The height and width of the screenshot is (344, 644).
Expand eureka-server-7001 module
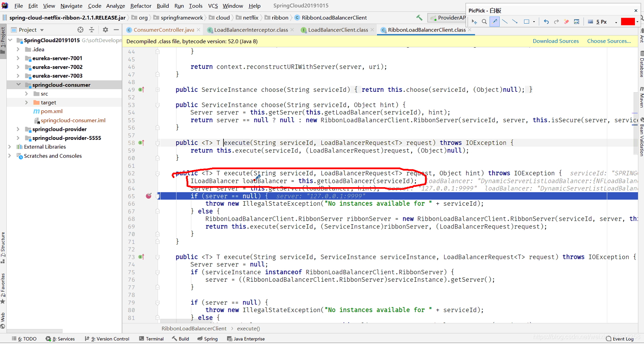tap(18, 58)
